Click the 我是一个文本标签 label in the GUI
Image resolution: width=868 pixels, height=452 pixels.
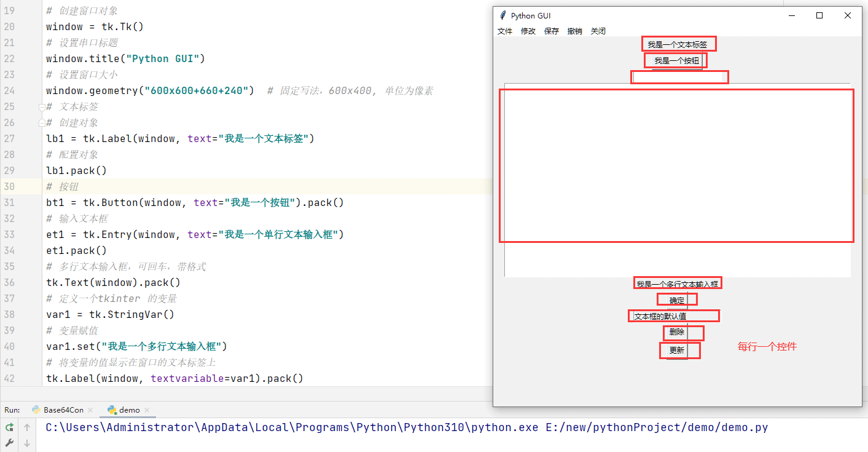tap(677, 45)
